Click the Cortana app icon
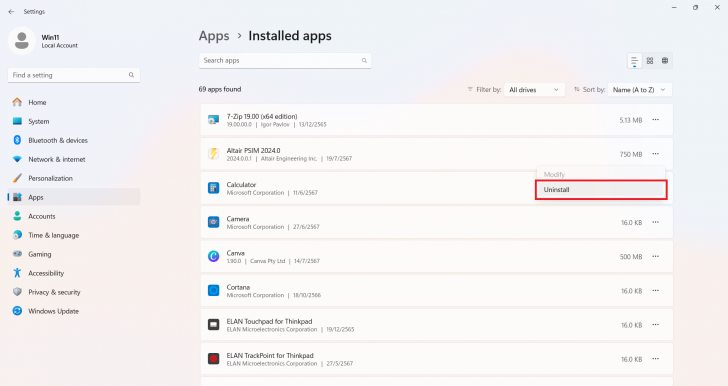 (x=214, y=290)
